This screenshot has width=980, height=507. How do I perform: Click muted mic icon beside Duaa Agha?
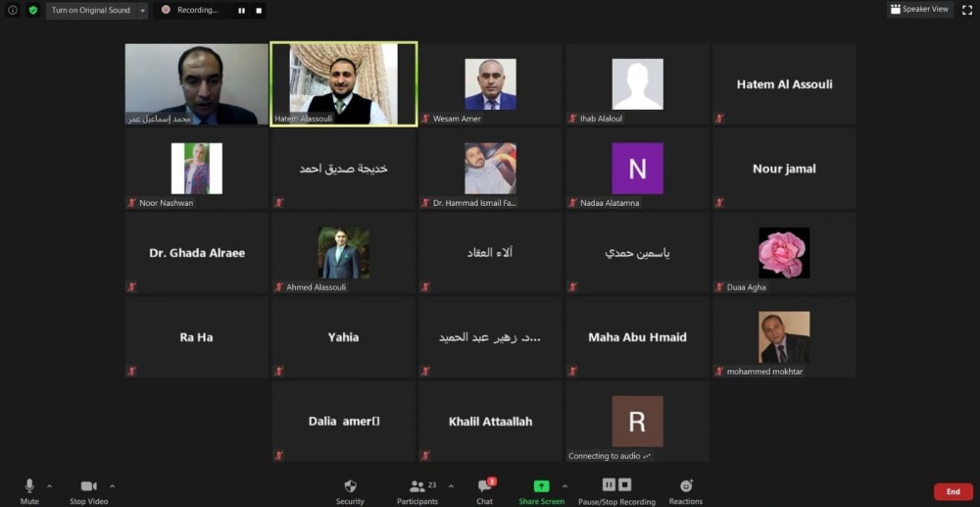(719, 287)
